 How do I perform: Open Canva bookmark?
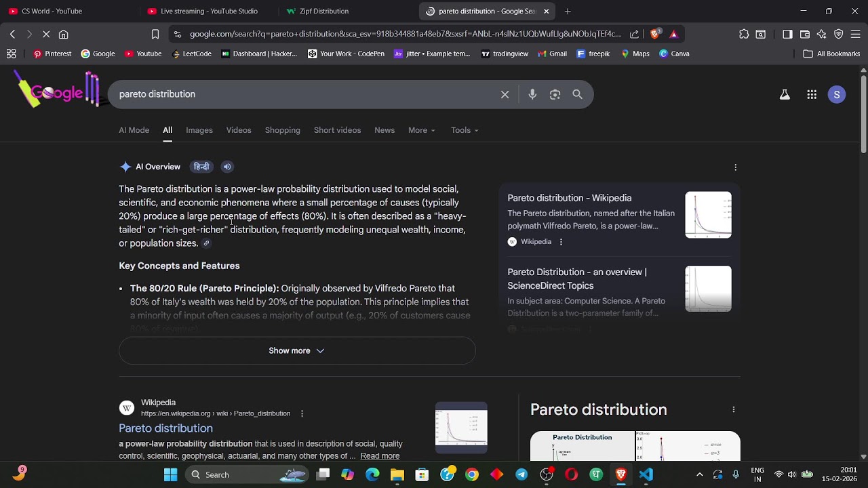click(674, 54)
